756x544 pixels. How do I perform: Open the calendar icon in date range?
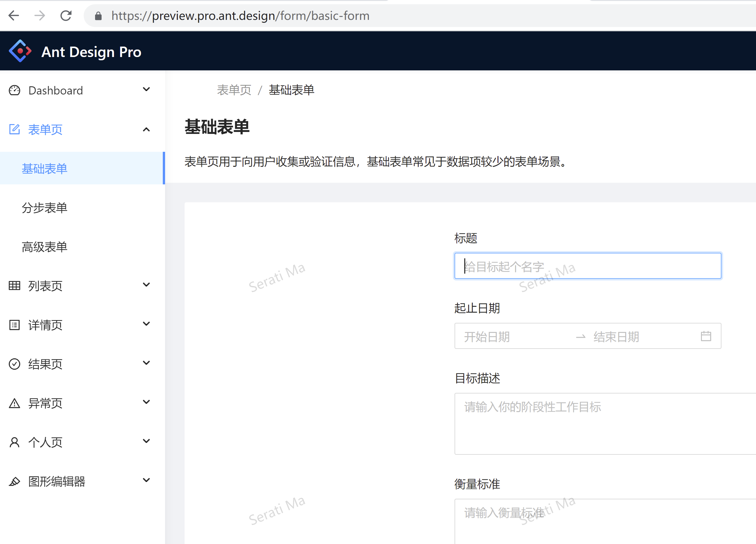click(706, 336)
